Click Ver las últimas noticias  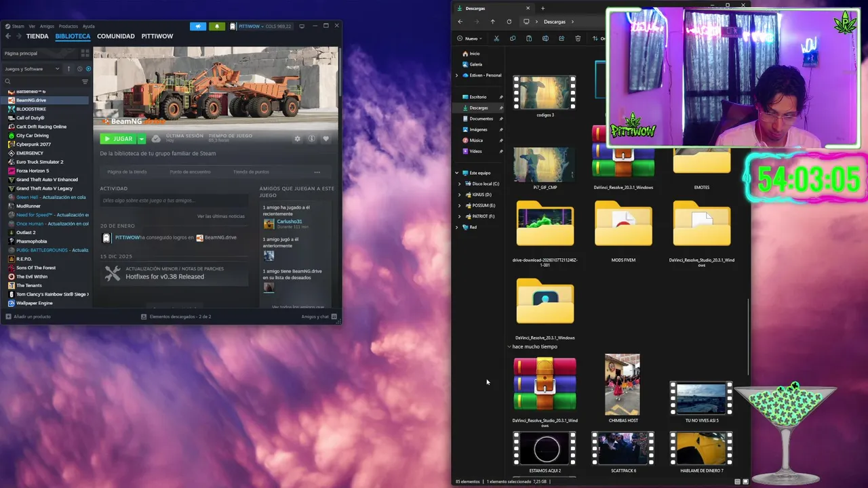(221, 216)
